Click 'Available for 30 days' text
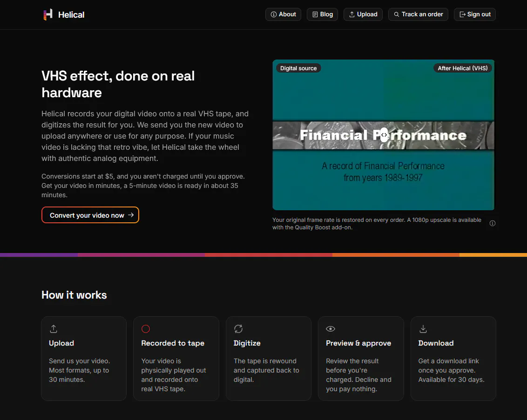Image resolution: width=527 pixels, height=420 pixels. [451, 380]
